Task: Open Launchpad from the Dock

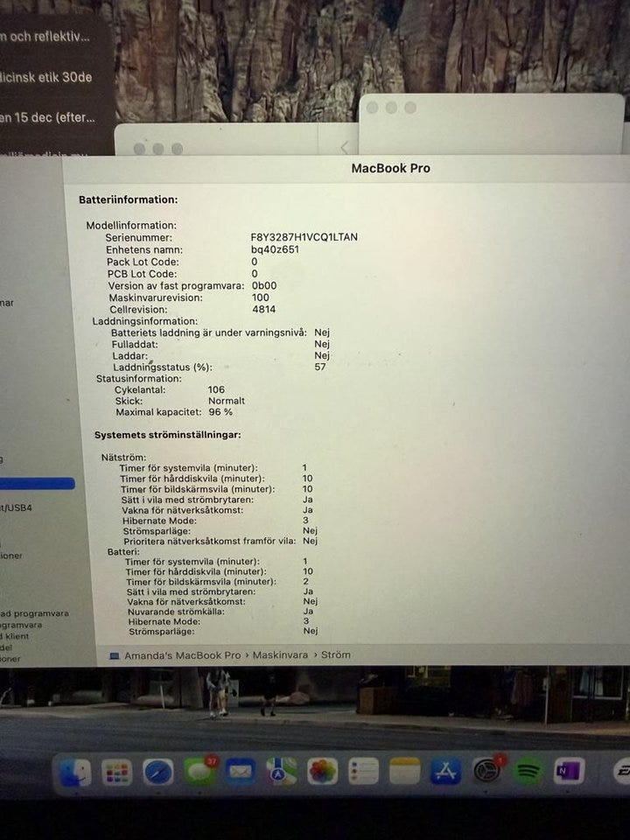Action: [x=116, y=773]
